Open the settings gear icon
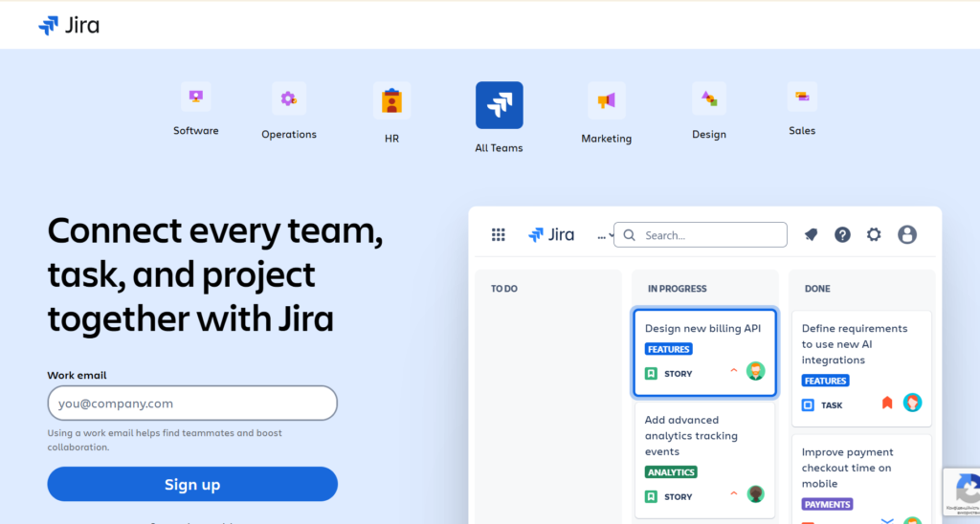The height and width of the screenshot is (524, 980). (x=874, y=235)
